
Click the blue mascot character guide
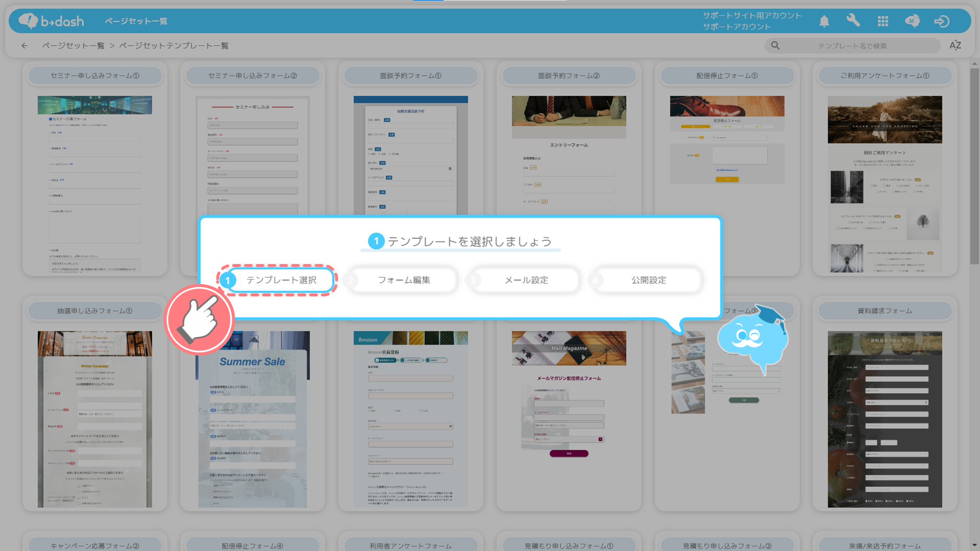[754, 339]
